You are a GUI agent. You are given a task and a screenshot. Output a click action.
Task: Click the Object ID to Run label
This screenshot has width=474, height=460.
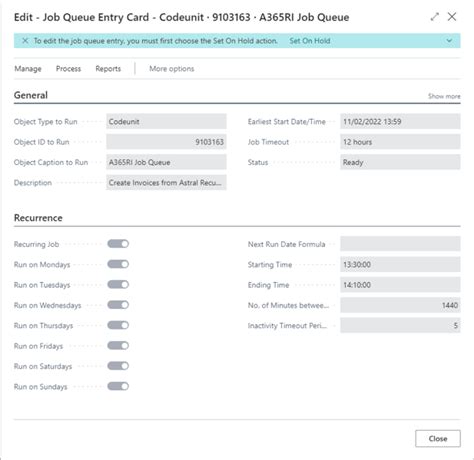coord(42,142)
